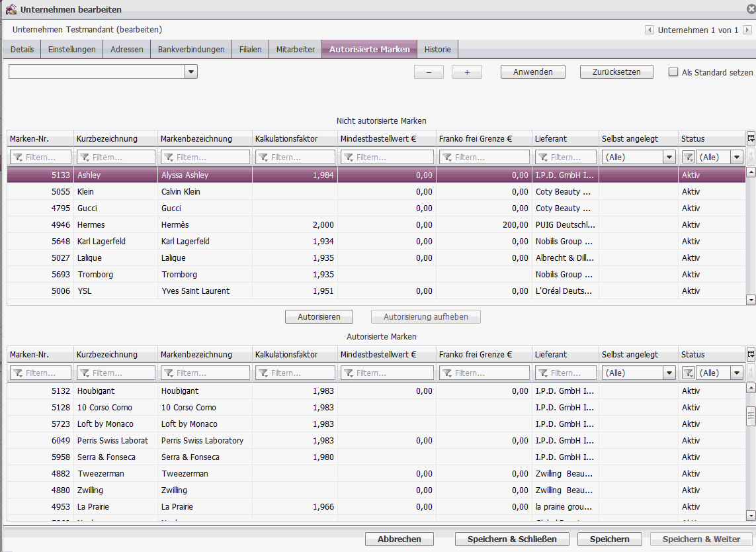756x552 pixels.
Task: Sort Nicht autorisierte Marken table by Marken-Nr. header
Action: pyautogui.click(x=40, y=138)
